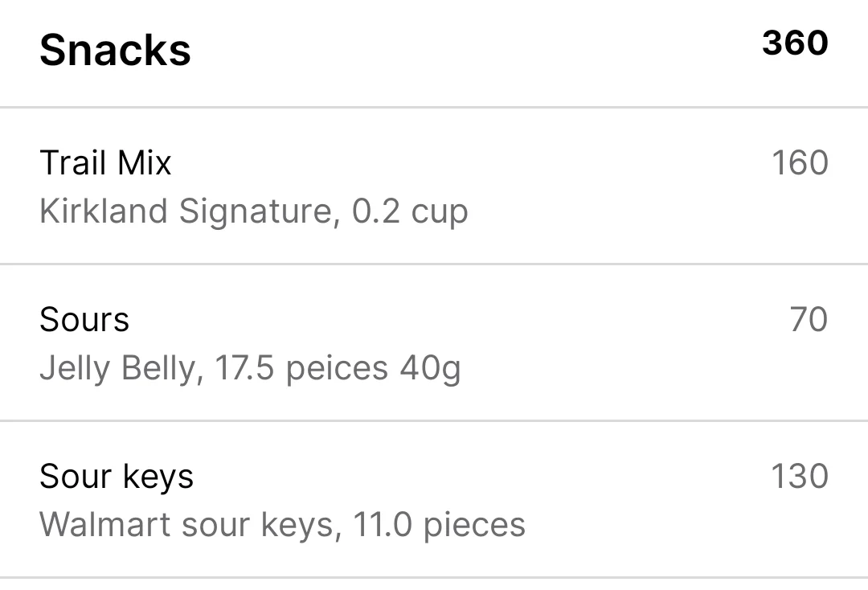This screenshot has width=868, height=590.
Task: Open the Sour keys food entry
Action: pos(434,499)
